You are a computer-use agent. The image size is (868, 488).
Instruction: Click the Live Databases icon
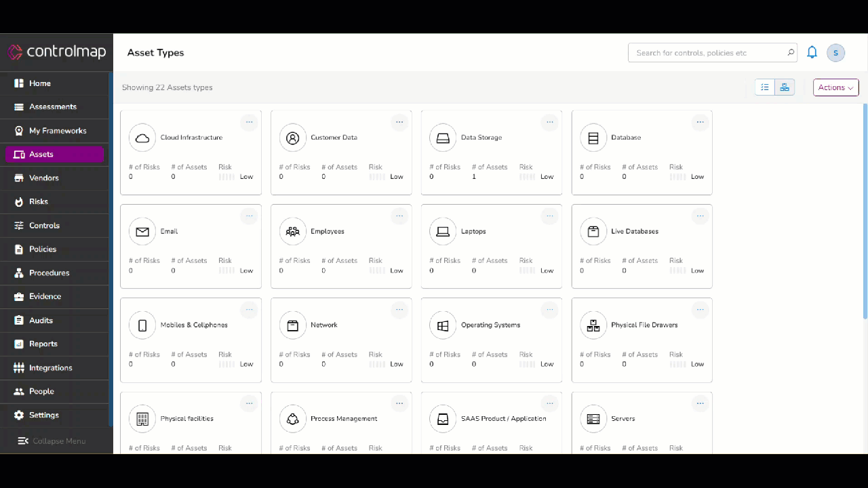[x=593, y=231]
